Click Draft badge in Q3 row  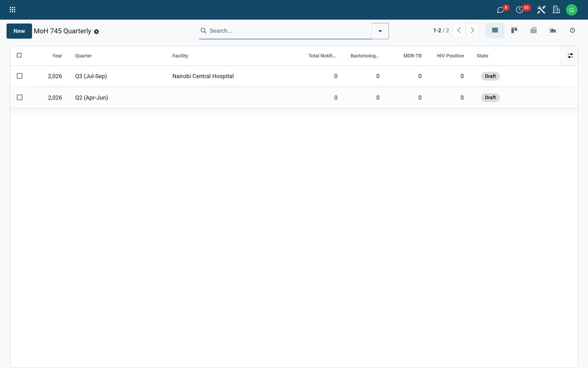tap(490, 76)
